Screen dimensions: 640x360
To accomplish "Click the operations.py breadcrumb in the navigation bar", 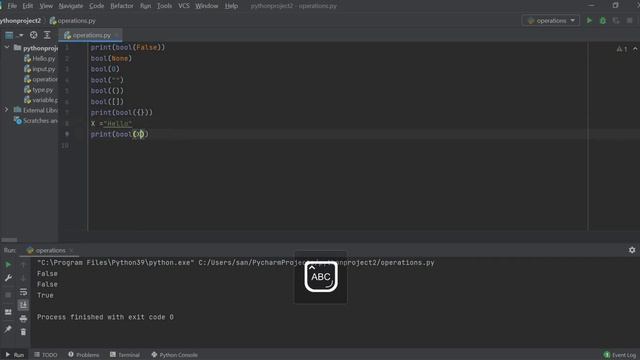I will (x=73, y=20).
